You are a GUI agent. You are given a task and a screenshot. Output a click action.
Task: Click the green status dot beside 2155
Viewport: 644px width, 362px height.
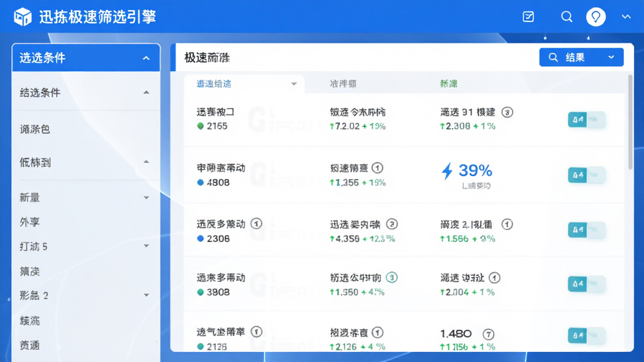[201, 126]
